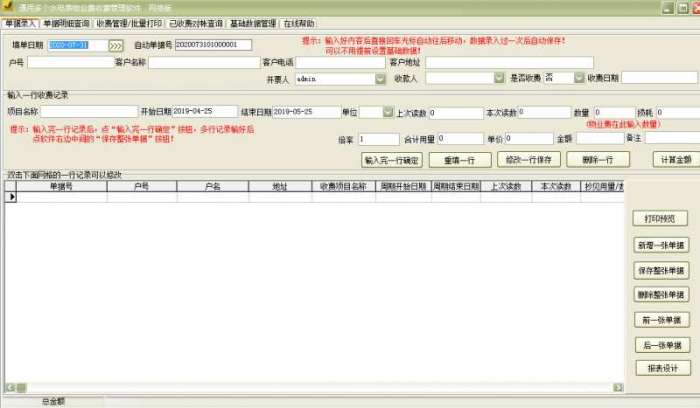Viewport: 700px width, 408px height.
Task: Click the 备注 input field
Action: [672, 138]
